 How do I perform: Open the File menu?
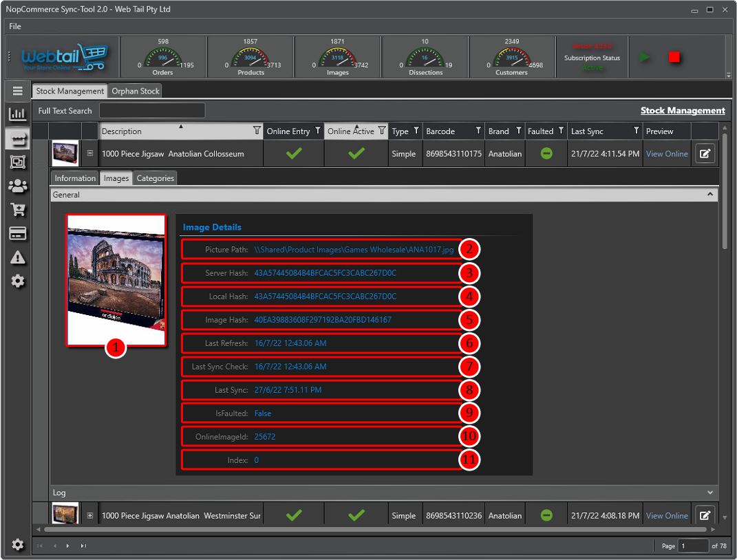(15, 26)
